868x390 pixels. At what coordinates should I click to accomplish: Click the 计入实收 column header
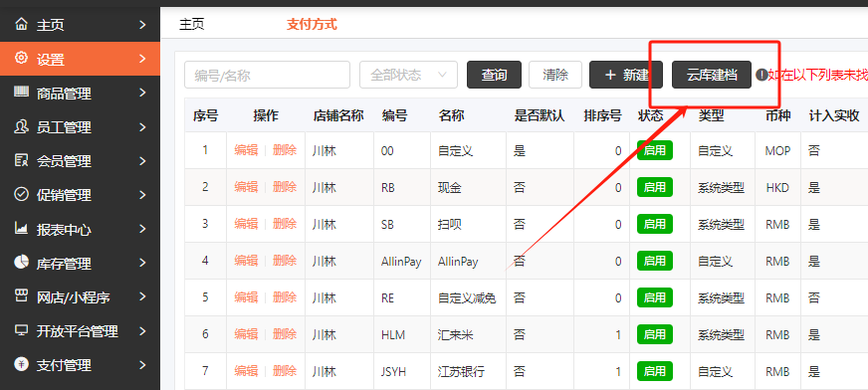click(834, 115)
